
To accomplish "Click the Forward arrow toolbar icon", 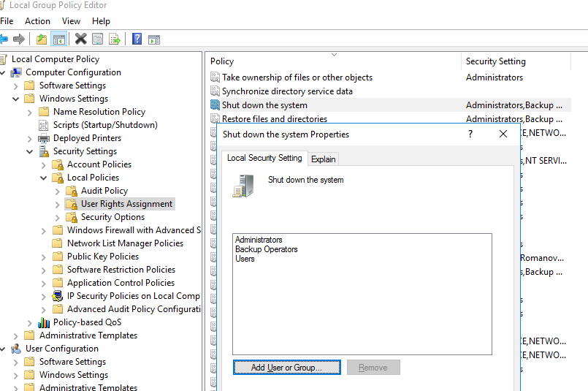I will coord(19,39).
